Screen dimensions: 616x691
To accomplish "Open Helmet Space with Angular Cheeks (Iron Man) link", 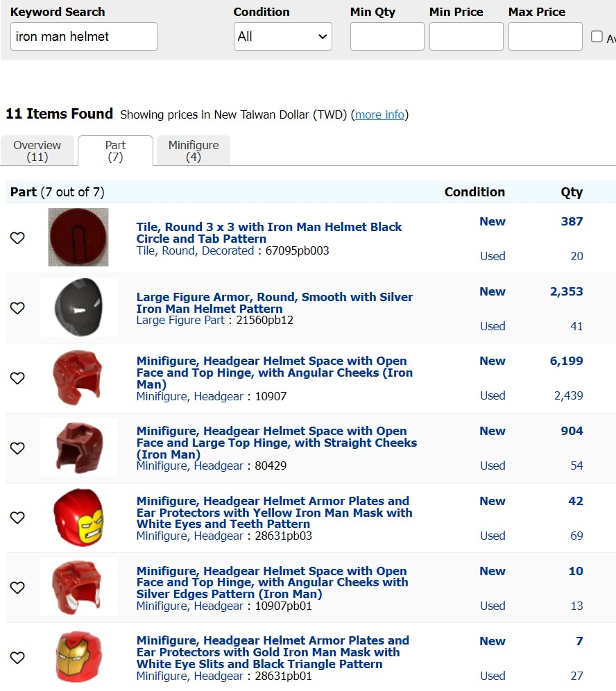I will (275, 373).
